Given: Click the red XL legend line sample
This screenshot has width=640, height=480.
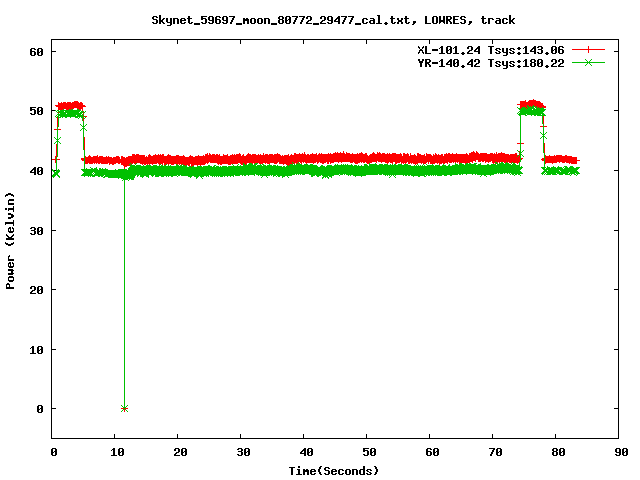Looking at the screenshot, I should tap(588, 50).
